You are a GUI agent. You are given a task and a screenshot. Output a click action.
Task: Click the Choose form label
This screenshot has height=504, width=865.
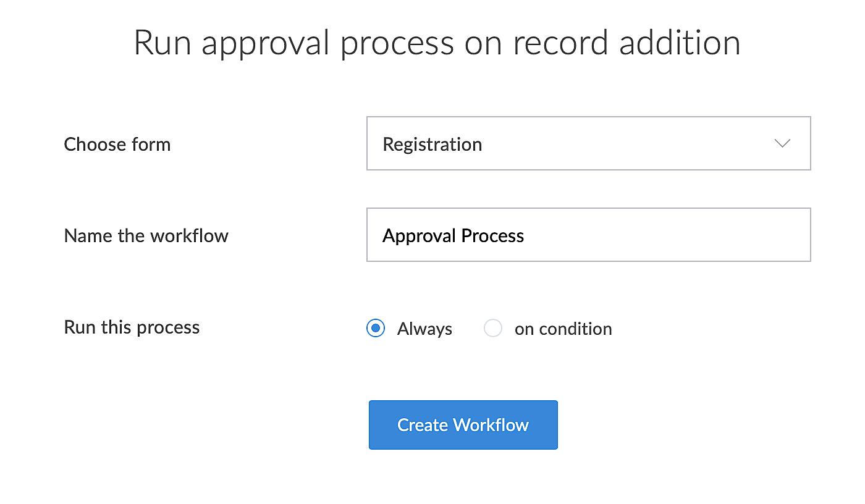(117, 145)
